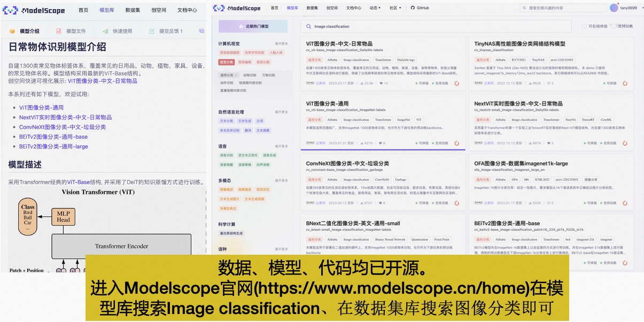Open the ConvNeXt图像分类-中文-垃圾分类 link in the left window
Screen dimensions: 644x322
[63, 127]
